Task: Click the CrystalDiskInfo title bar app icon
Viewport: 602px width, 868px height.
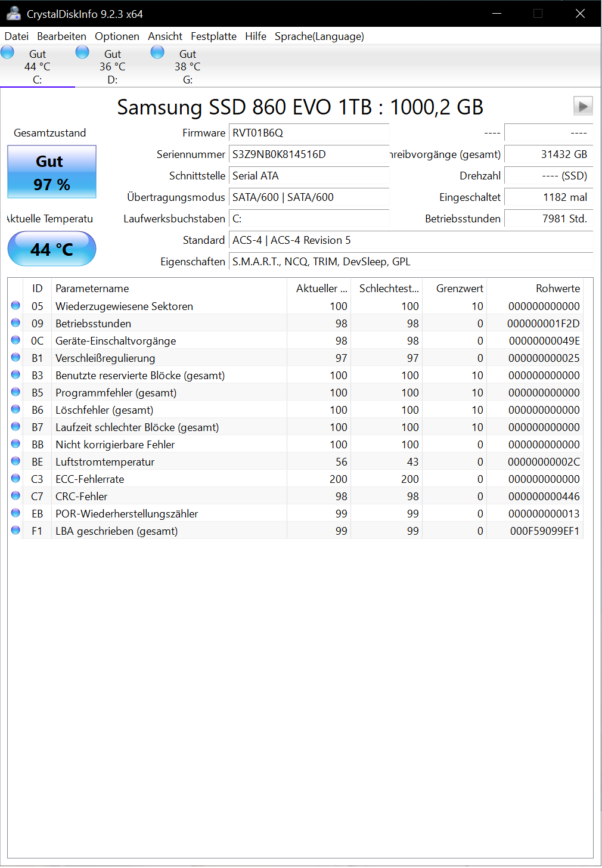Action: point(13,13)
